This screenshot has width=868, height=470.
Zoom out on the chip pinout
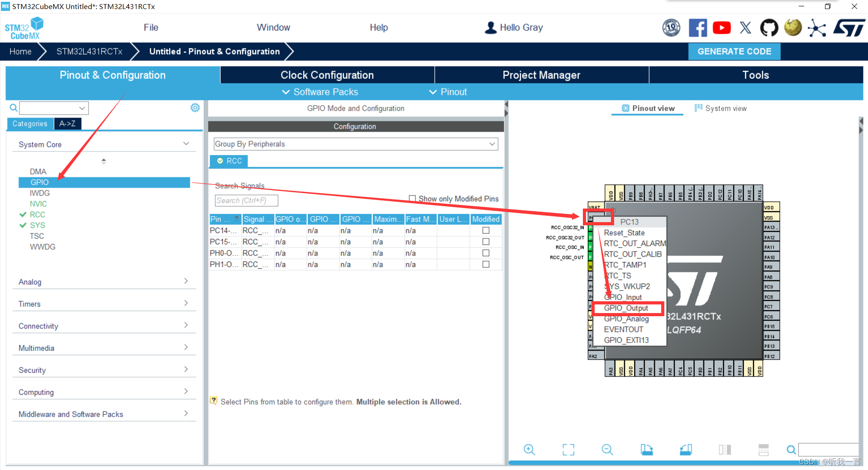tap(607, 449)
